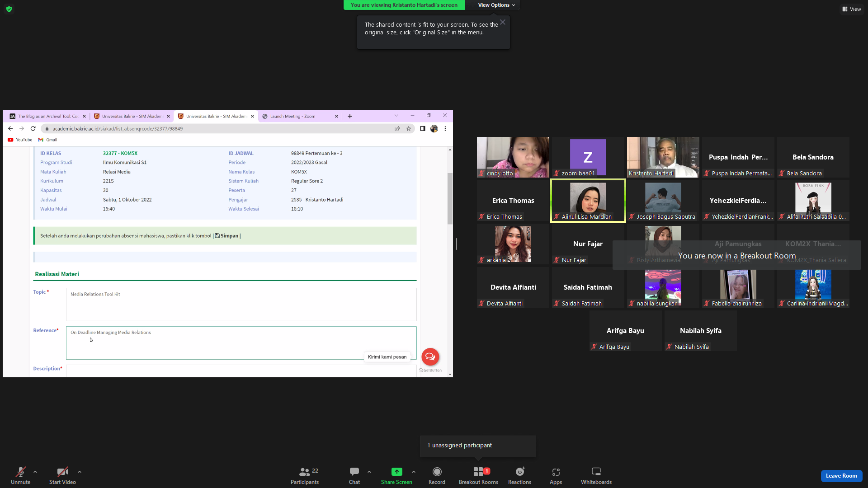Open the browser three-dot menu

pos(445,129)
